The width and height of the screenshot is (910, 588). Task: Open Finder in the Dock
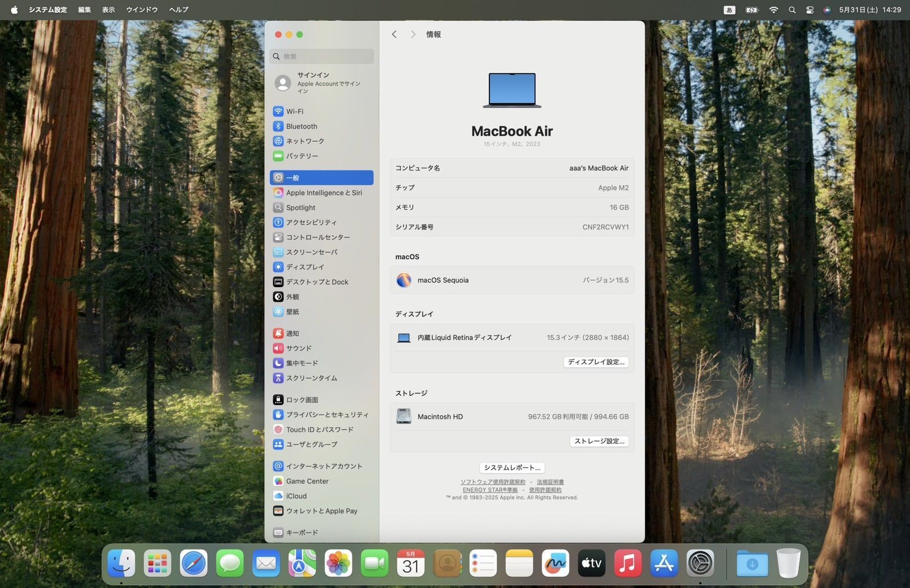click(121, 564)
